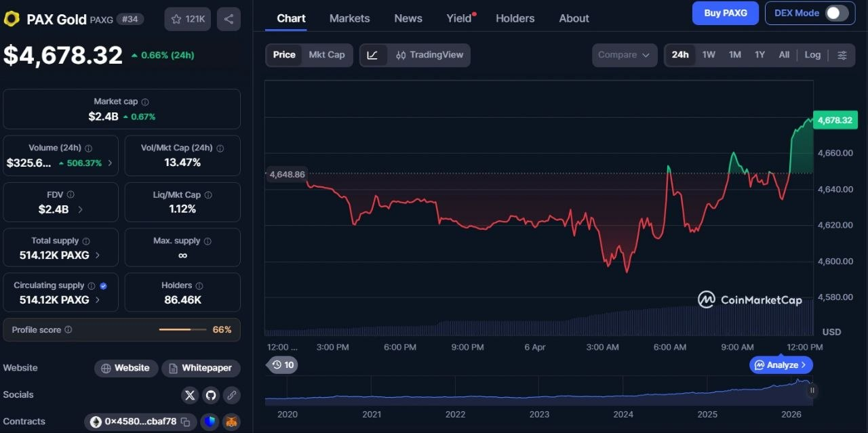868x433 pixels.
Task: Select the 1Y time range
Action: (759, 55)
